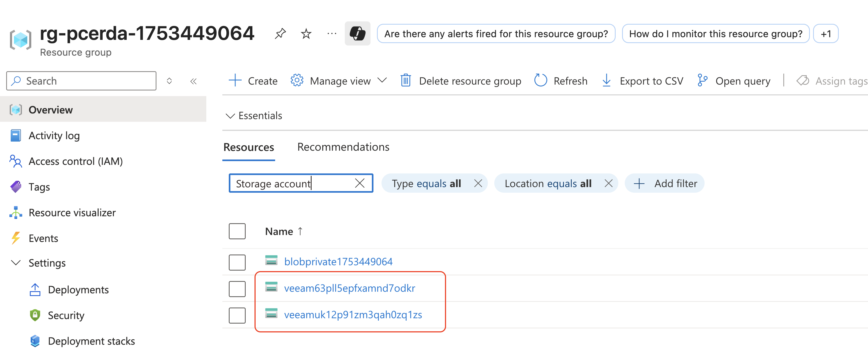
Task: Click the Assign tags tag icon
Action: [803, 81]
